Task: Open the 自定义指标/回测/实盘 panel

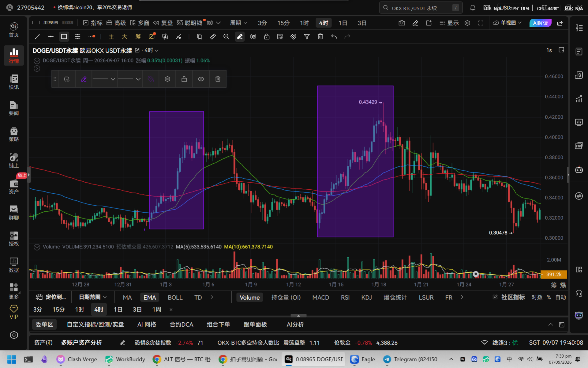Action: tap(96, 324)
